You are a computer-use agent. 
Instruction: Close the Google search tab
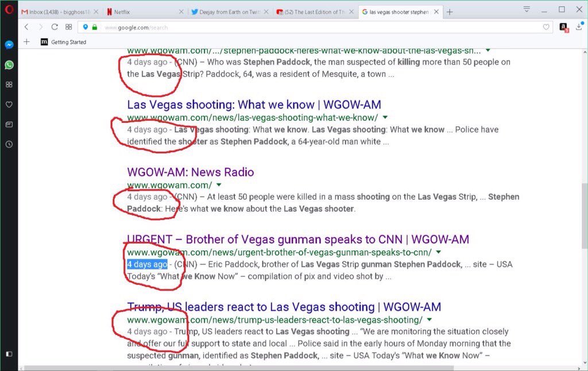pyautogui.click(x=436, y=12)
